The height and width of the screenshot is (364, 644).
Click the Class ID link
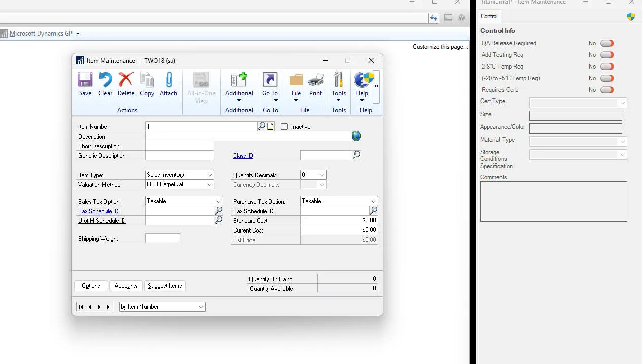[243, 156]
